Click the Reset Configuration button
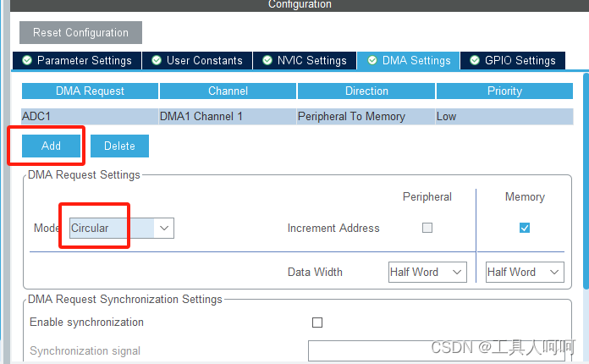The height and width of the screenshot is (364, 589). (x=80, y=33)
